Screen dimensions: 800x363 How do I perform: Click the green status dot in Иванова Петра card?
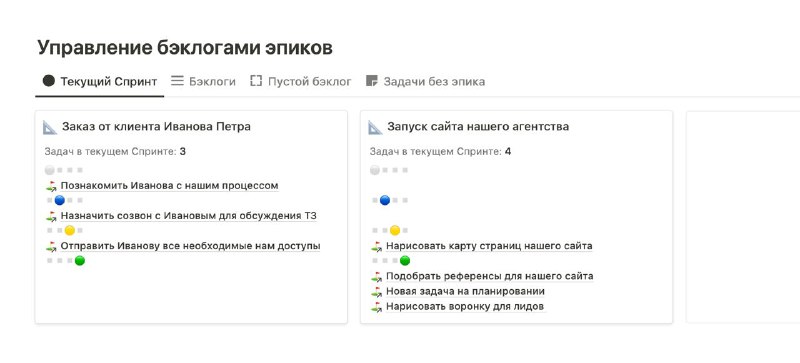[80, 261]
